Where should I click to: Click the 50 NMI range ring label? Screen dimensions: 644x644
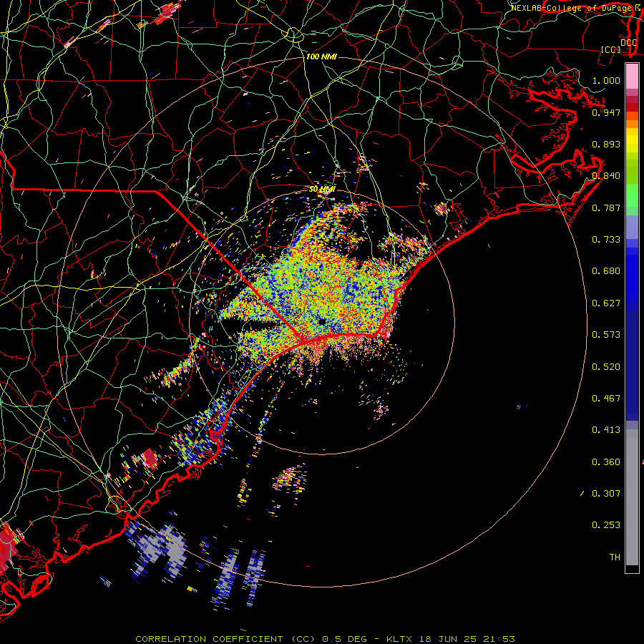(322, 190)
